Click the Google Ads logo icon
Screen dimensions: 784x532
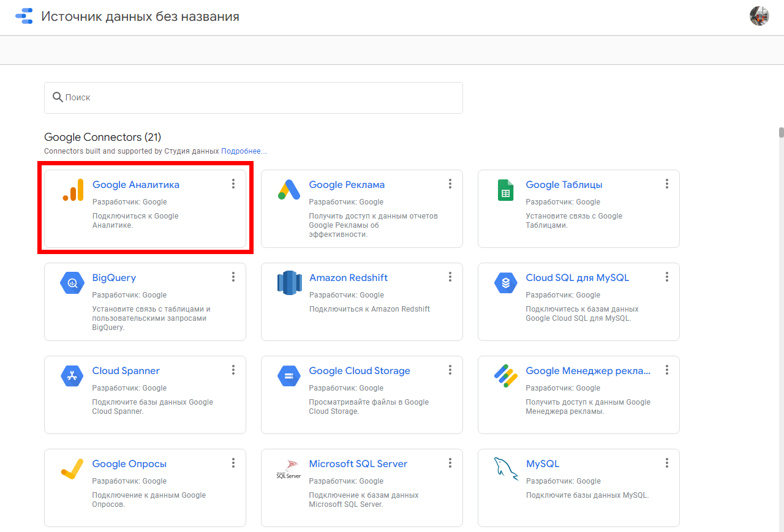click(288, 190)
